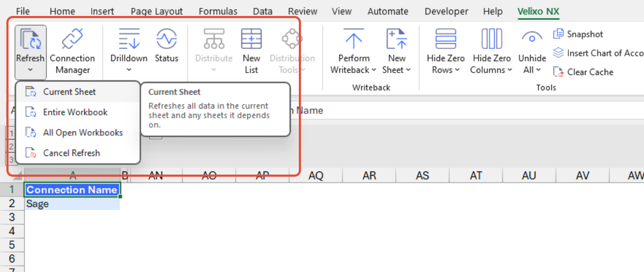This screenshot has width=644, height=272.
Task: Select the Velixo NX tab
Action: pyautogui.click(x=539, y=11)
